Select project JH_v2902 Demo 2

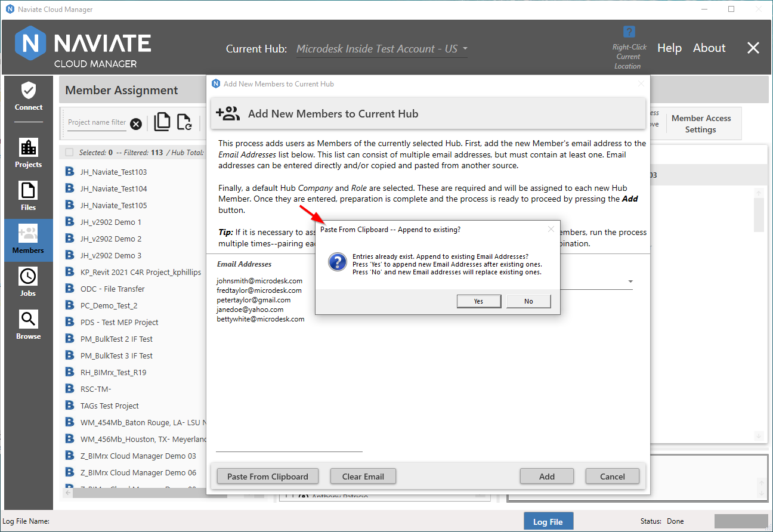[111, 239]
